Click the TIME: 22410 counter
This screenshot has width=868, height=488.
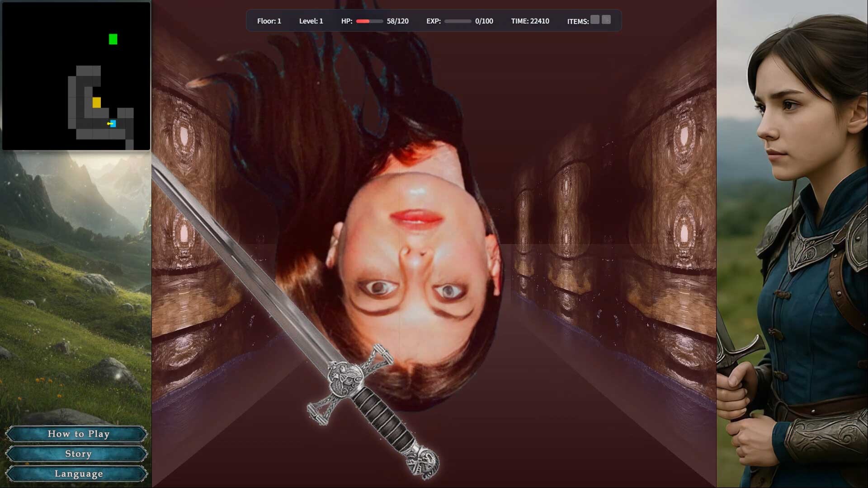(530, 21)
